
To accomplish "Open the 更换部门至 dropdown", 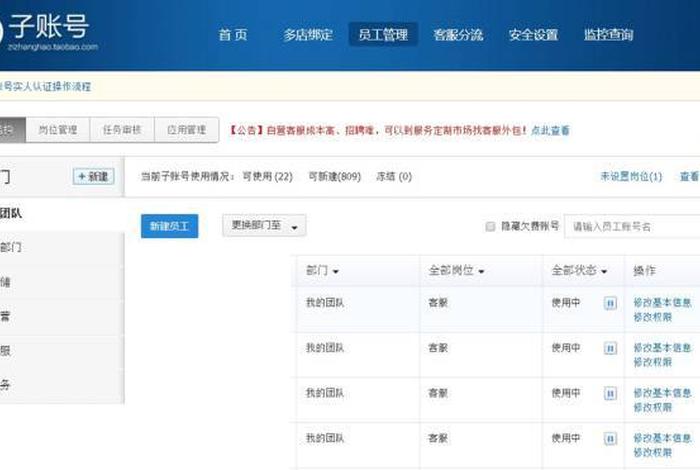I will [x=264, y=226].
